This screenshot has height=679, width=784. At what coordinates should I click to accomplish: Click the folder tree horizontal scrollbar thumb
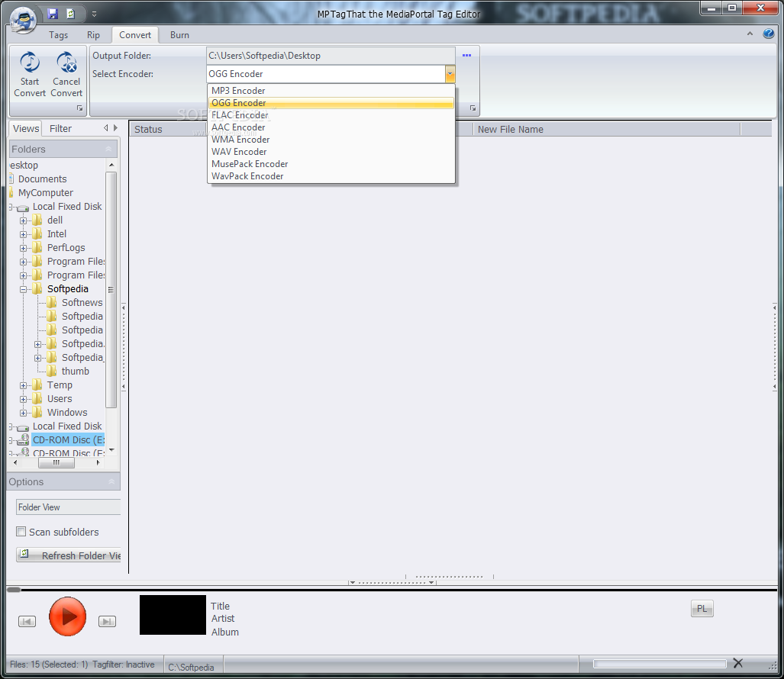[x=56, y=462]
